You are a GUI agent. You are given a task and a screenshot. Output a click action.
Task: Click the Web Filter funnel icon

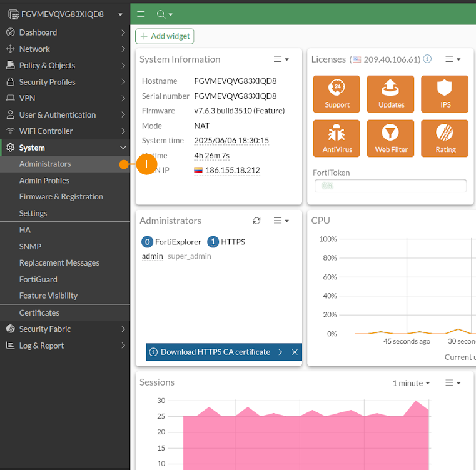point(391,137)
